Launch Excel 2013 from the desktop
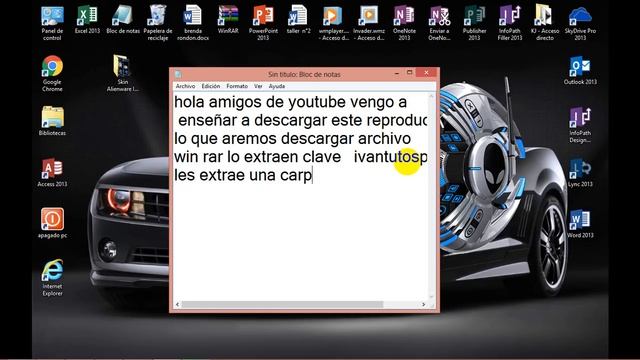 click(87, 20)
